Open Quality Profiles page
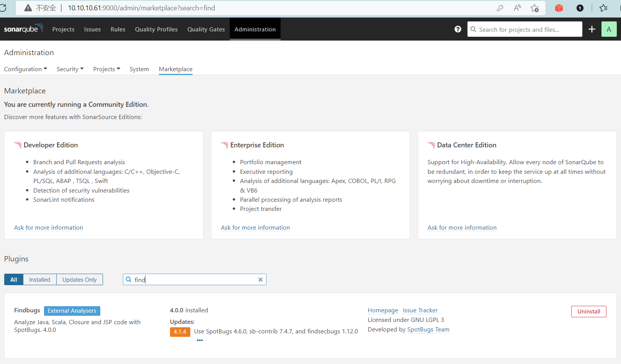621x364 pixels. pyautogui.click(x=156, y=29)
